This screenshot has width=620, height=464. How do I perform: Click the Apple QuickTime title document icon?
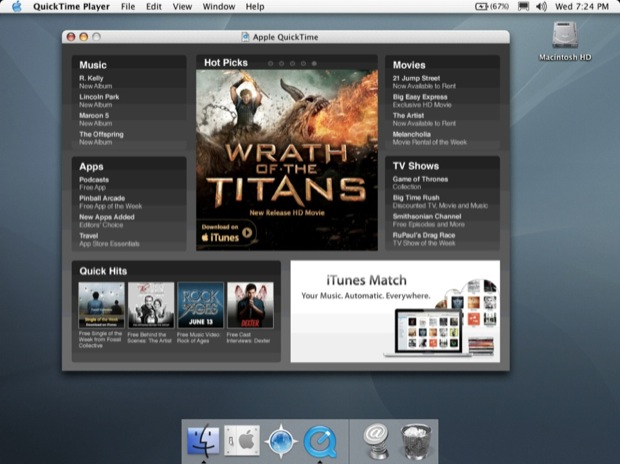(x=245, y=37)
